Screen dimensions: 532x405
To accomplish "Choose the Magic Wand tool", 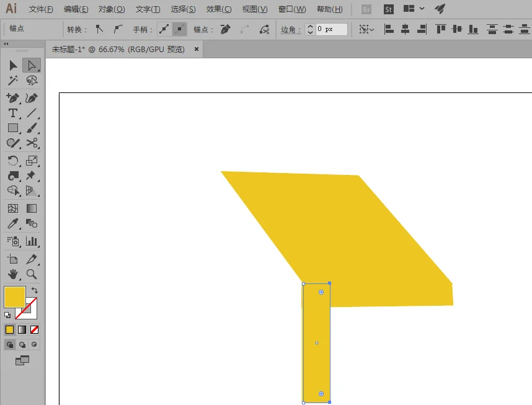I will [x=13, y=81].
